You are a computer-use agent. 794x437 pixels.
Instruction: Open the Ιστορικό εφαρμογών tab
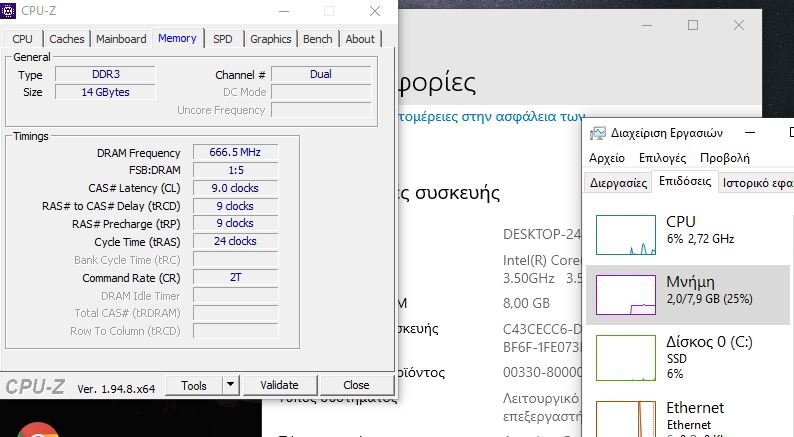757,183
